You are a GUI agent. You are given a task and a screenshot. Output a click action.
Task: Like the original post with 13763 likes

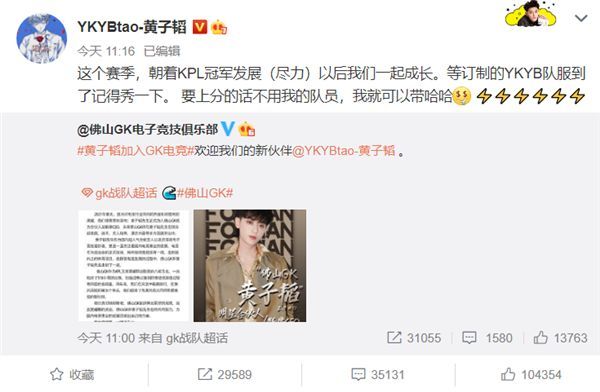560,338
